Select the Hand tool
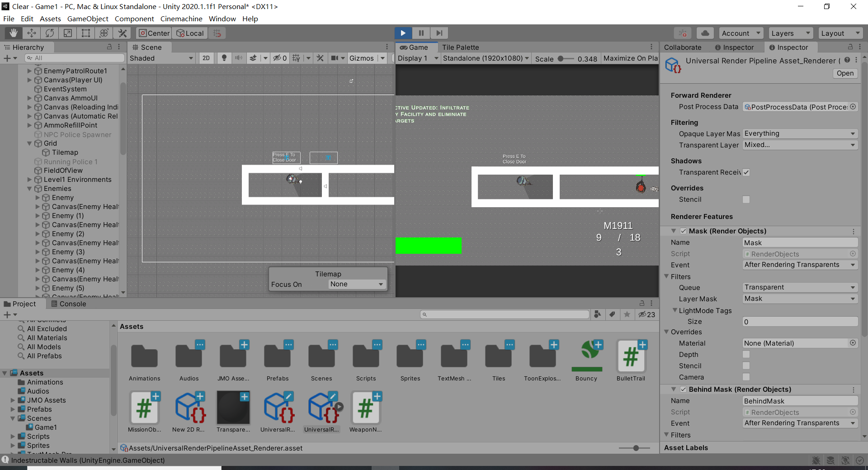868x470 pixels. pos(14,33)
